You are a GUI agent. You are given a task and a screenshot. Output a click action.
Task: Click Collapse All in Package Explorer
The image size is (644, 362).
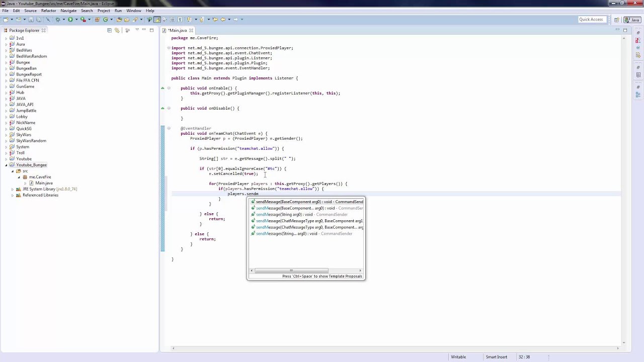[109, 30]
